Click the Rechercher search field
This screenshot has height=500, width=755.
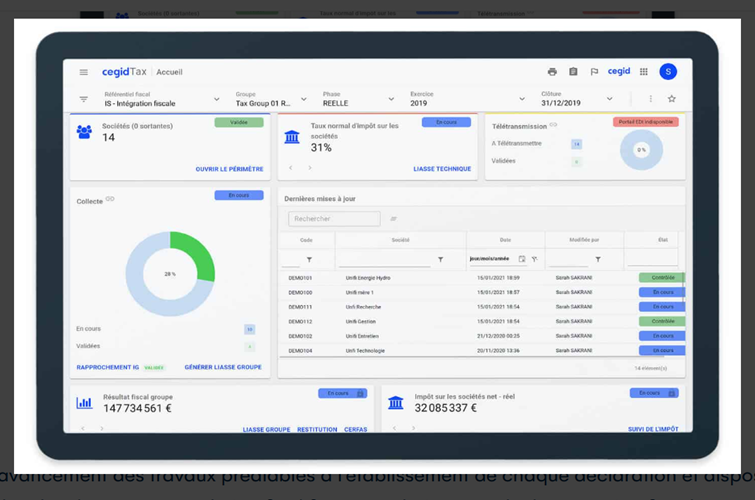click(x=334, y=219)
